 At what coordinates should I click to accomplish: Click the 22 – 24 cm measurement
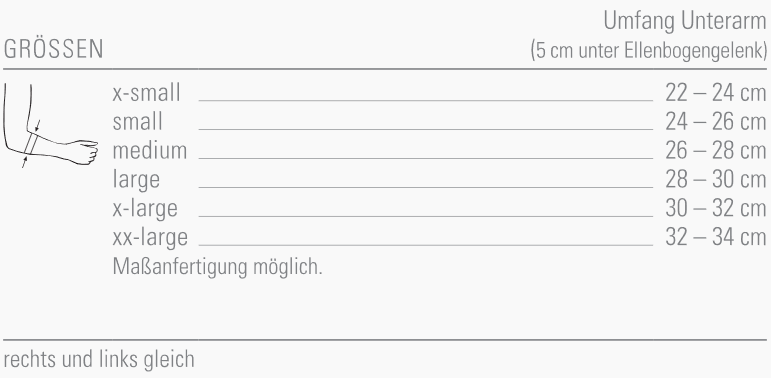715,93
